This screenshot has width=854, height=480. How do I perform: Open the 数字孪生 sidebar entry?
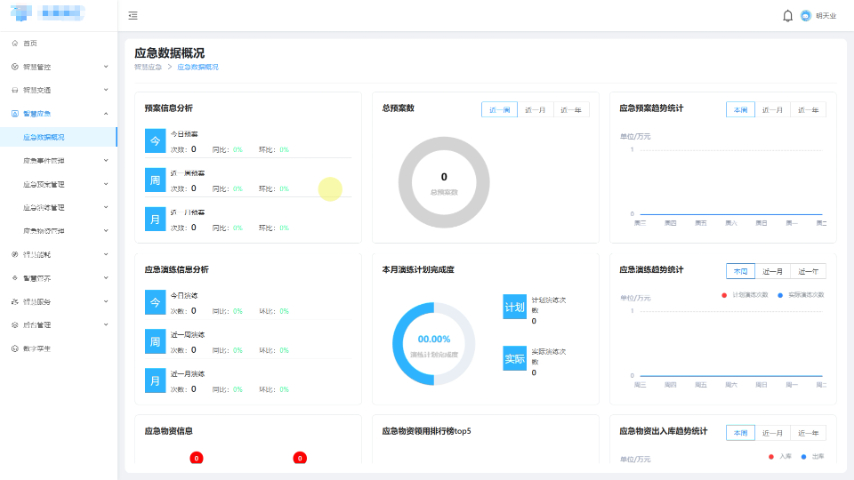(58, 349)
